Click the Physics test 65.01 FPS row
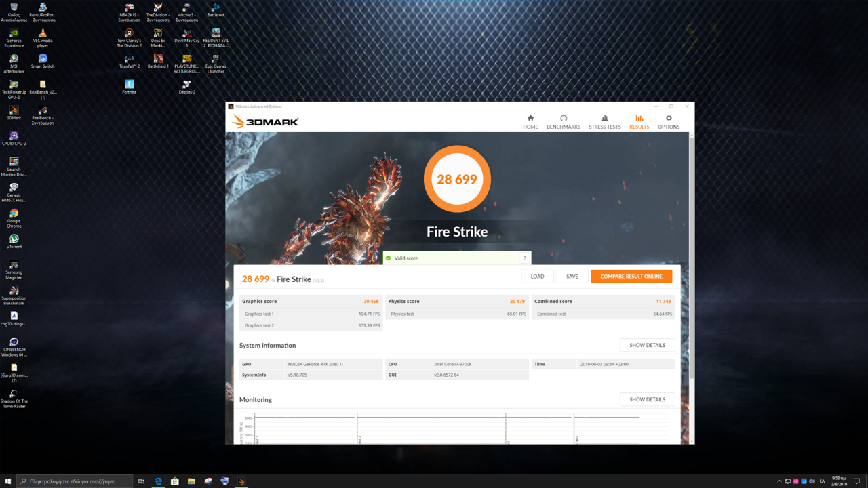The image size is (868, 488). point(457,314)
